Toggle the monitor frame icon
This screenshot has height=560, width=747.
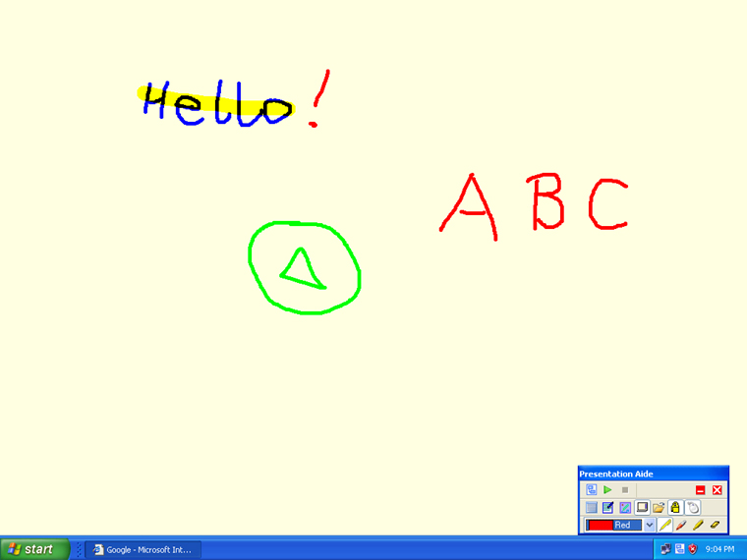[x=642, y=508]
